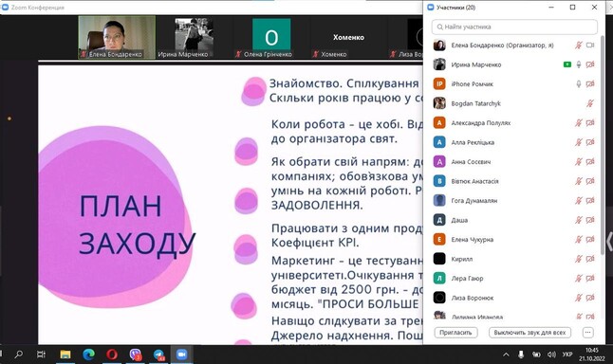
Task: Click camera-off icon for Гога Думамалян
Action: click(590, 201)
